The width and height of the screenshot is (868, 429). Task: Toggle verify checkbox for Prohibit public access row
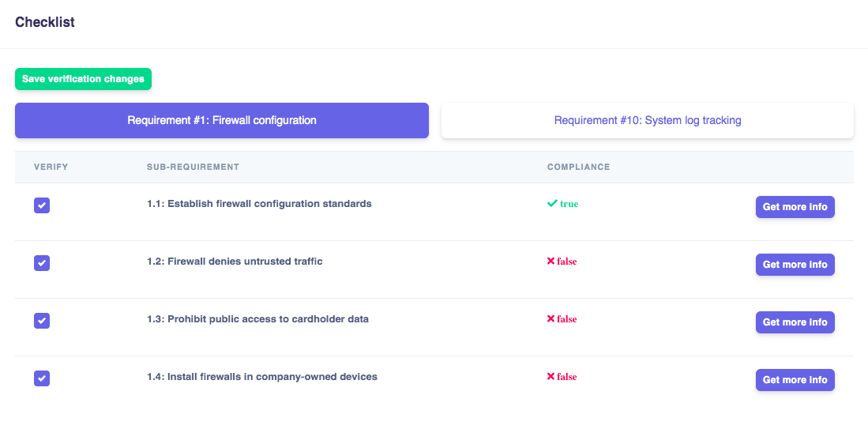(x=42, y=321)
